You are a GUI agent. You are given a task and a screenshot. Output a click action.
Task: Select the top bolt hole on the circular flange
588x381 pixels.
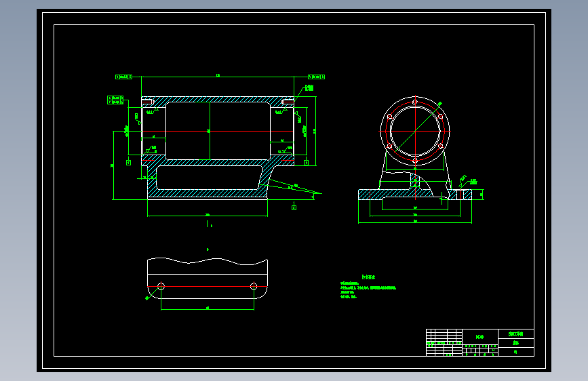pyautogui.click(x=415, y=102)
